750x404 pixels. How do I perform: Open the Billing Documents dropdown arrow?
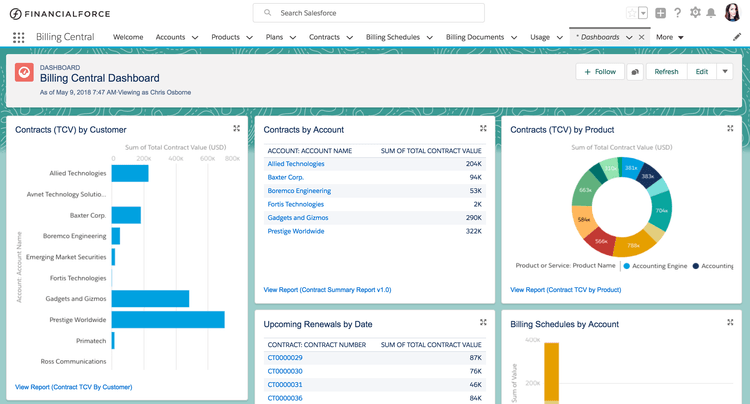514,37
